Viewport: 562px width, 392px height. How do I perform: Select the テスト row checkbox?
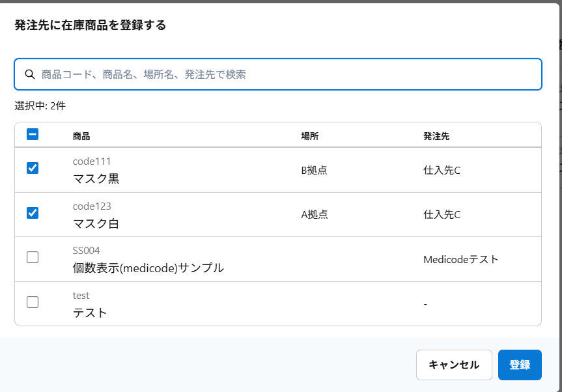(33, 302)
